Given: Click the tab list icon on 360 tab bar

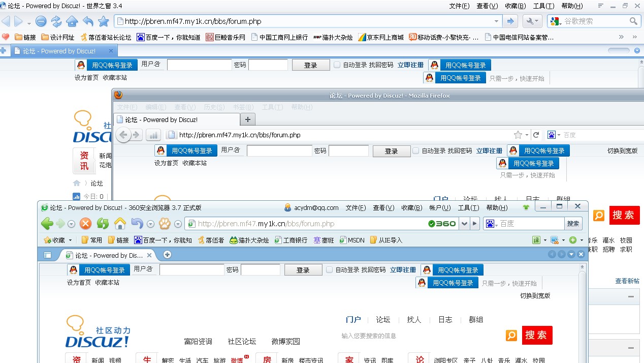Looking at the screenshot, I should [48, 255].
